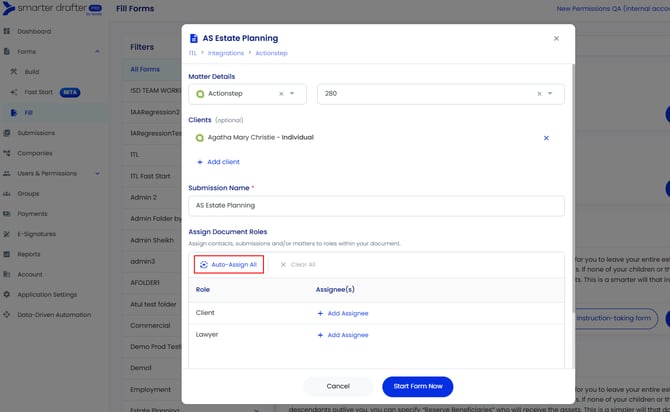Click Auto-Assign All button
This screenshot has width=670, height=412.
[x=229, y=264]
